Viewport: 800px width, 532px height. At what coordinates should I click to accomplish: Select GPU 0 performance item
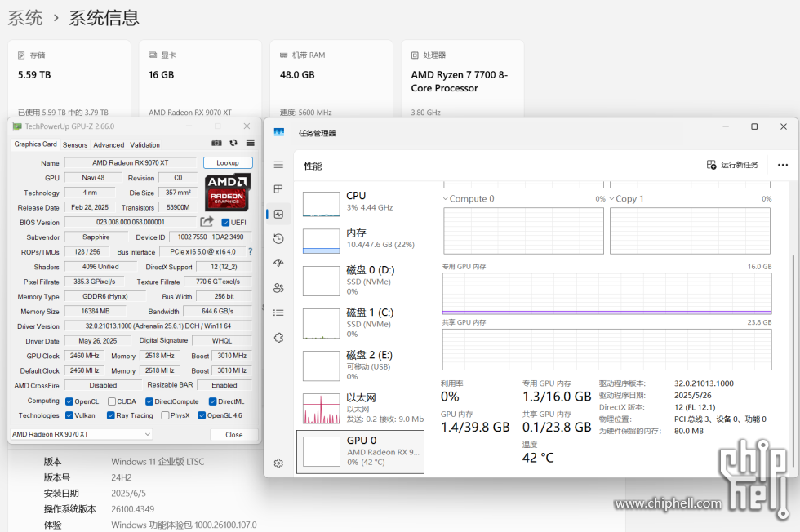[361, 451]
